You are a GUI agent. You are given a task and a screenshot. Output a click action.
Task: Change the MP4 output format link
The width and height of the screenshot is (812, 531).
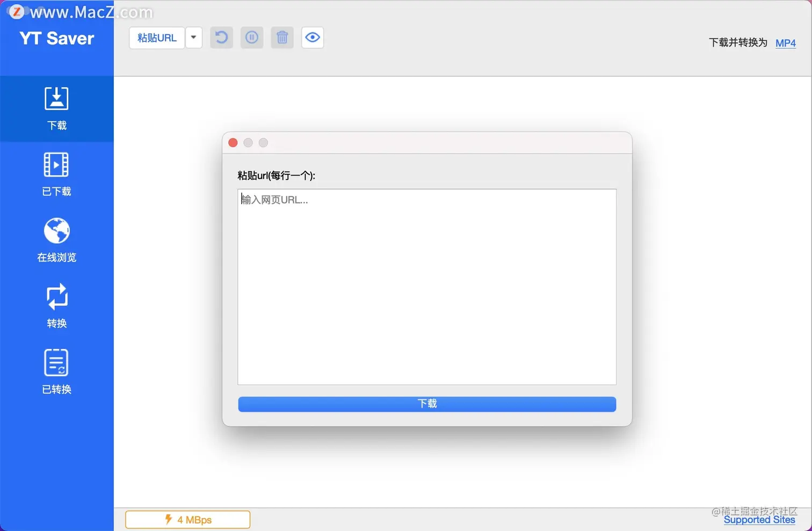[x=786, y=43]
